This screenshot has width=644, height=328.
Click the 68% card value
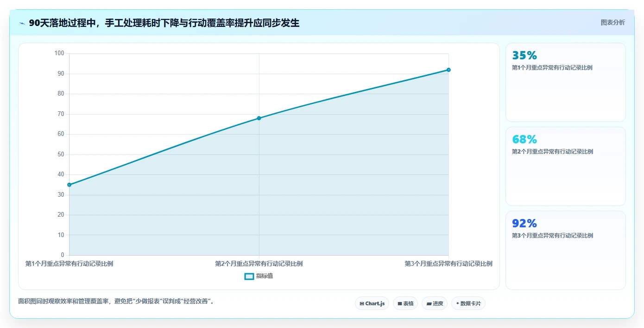tap(524, 140)
